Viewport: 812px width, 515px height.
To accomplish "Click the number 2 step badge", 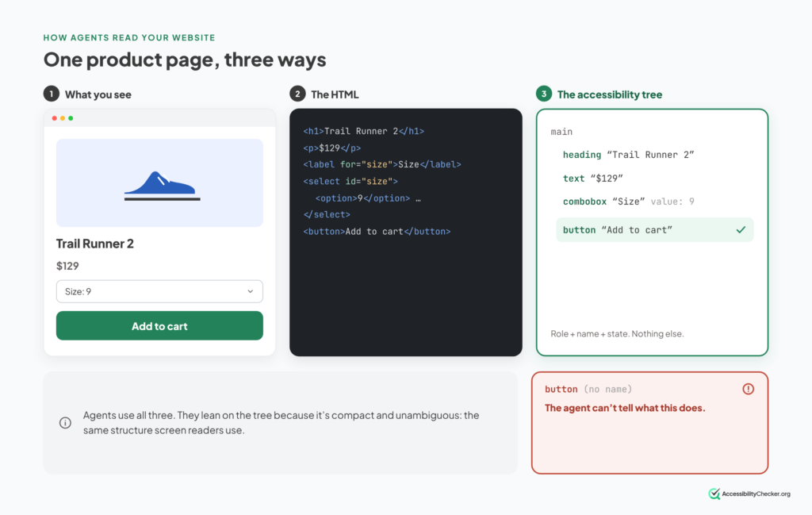I will coord(297,94).
